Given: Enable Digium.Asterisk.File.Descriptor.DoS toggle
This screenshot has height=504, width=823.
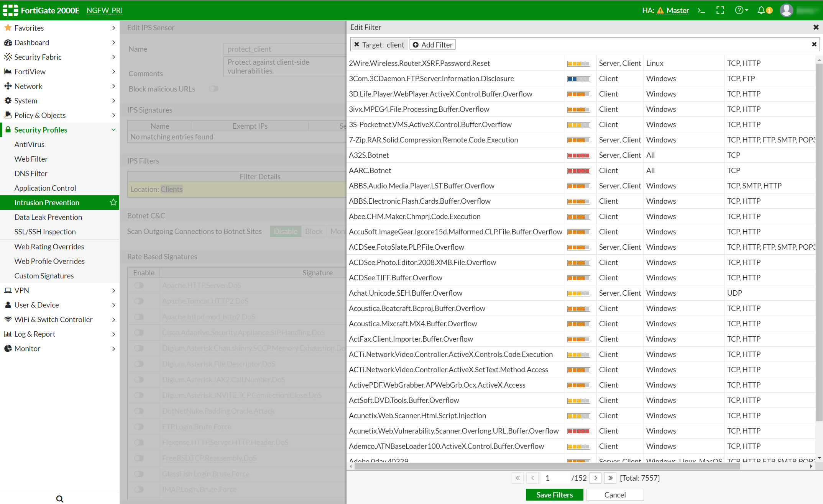Looking at the screenshot, I should tap(139, 364).
